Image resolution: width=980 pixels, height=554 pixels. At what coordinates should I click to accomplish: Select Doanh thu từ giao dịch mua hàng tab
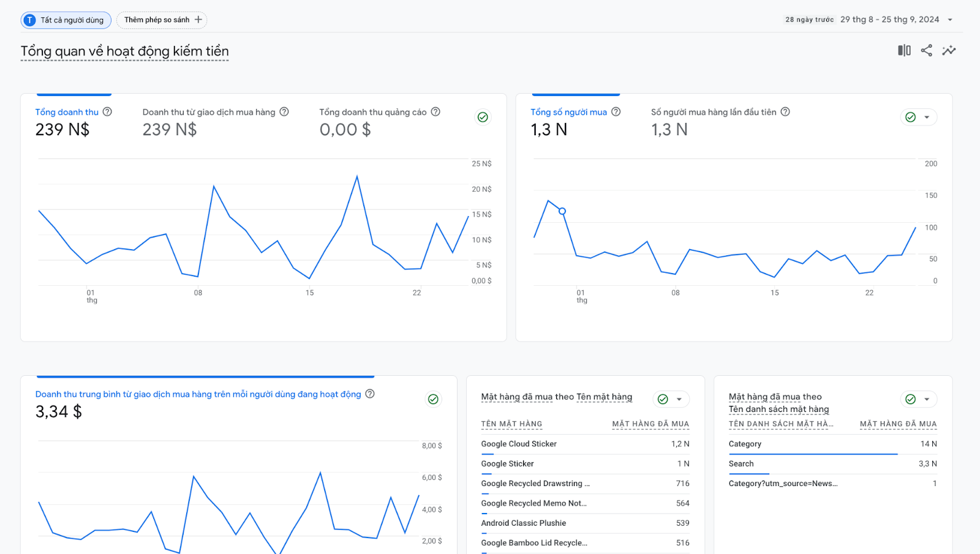pyautogui.click(x=216, y=121)
